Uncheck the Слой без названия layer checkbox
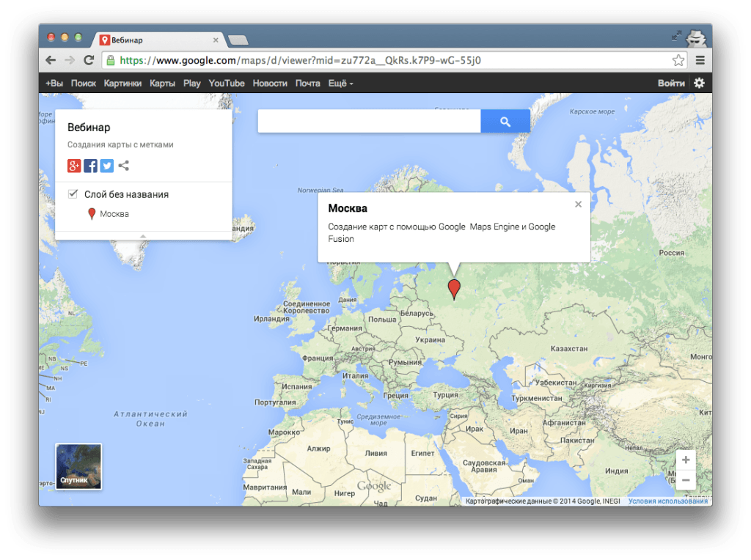This screenshot has height=560, width=751. click(73, 194)
